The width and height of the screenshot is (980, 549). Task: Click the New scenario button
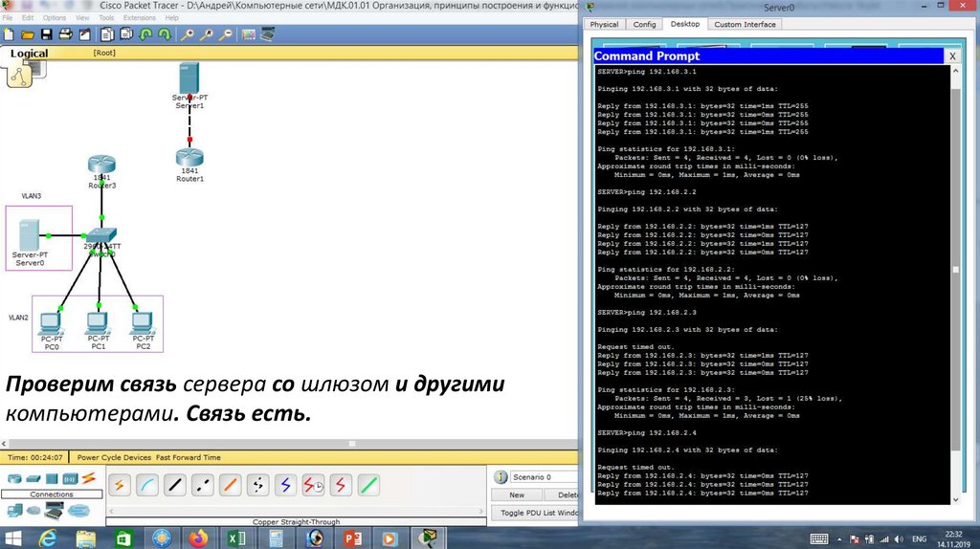[x=517, y=494]
